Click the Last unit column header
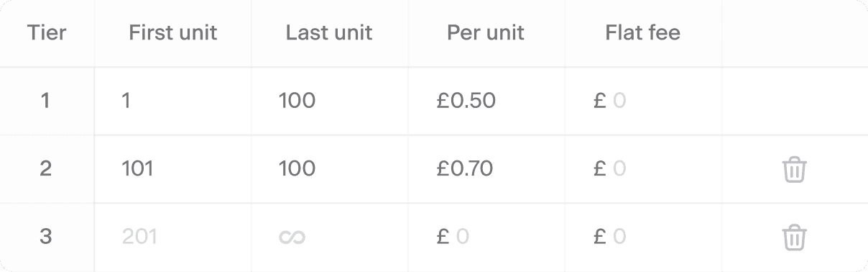This screenshot has height=272, width=868. tap(329, 32)
